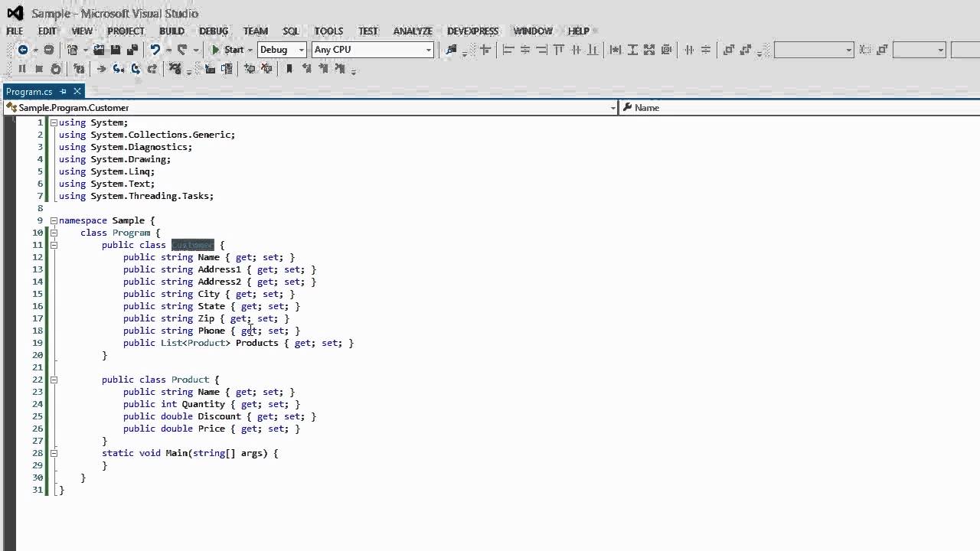This screenshot has width=980, height=551.
Task: Click the Redo arrow icon
Action: [182, 50]
